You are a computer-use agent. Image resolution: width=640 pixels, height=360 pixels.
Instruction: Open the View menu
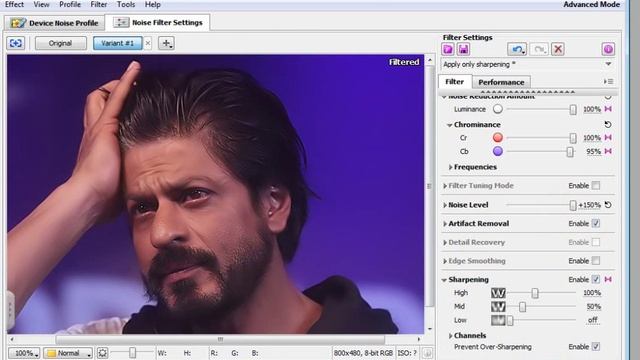41,4
